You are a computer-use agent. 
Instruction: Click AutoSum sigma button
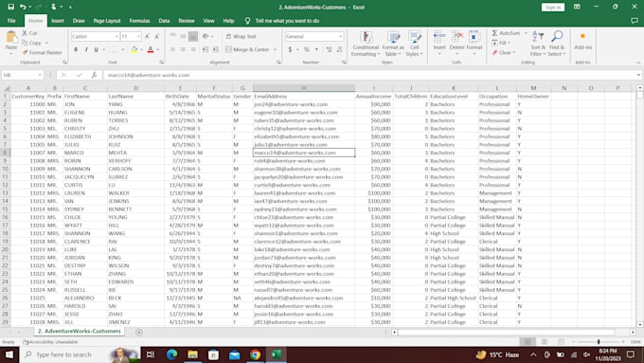(x=506, y=33)
